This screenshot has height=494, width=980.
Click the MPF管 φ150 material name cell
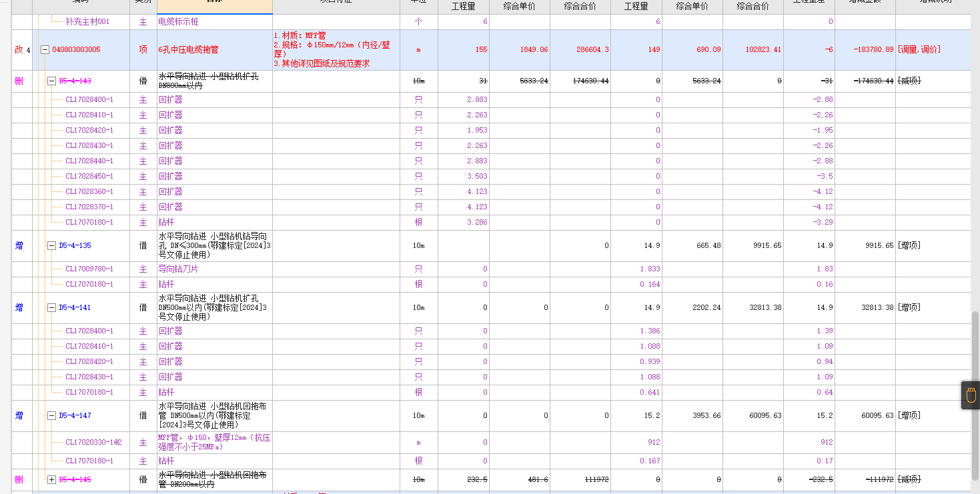pos(215,443)
